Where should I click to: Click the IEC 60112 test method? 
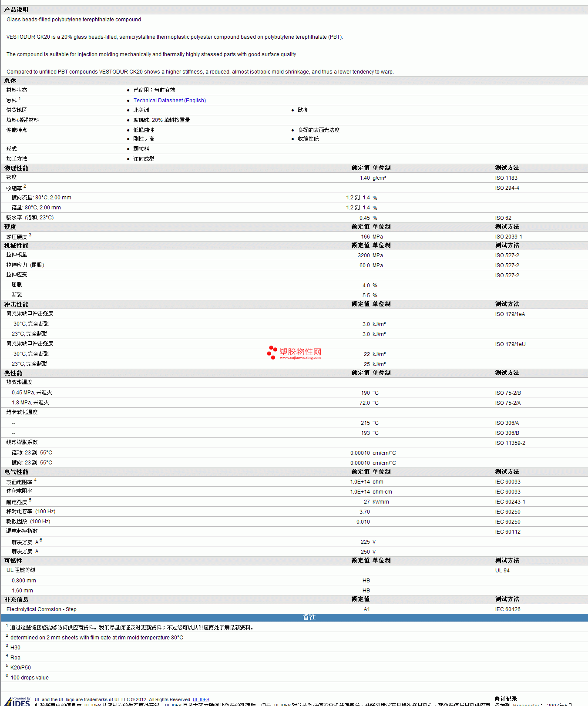(x=508, y=532)
